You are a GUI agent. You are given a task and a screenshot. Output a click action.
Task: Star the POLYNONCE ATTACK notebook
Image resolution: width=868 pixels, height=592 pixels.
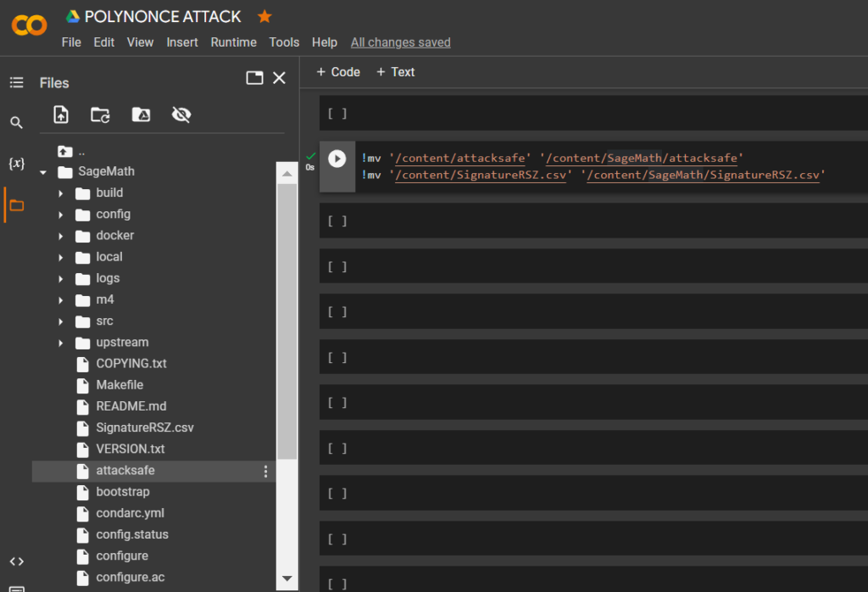pyautogui.click(x=264, y=17)
